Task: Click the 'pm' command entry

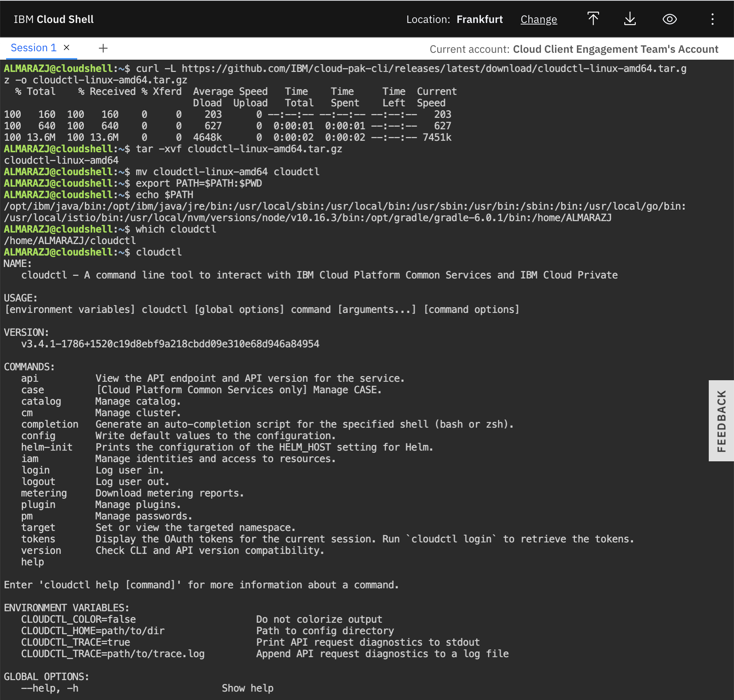Action: click(27, 516)
